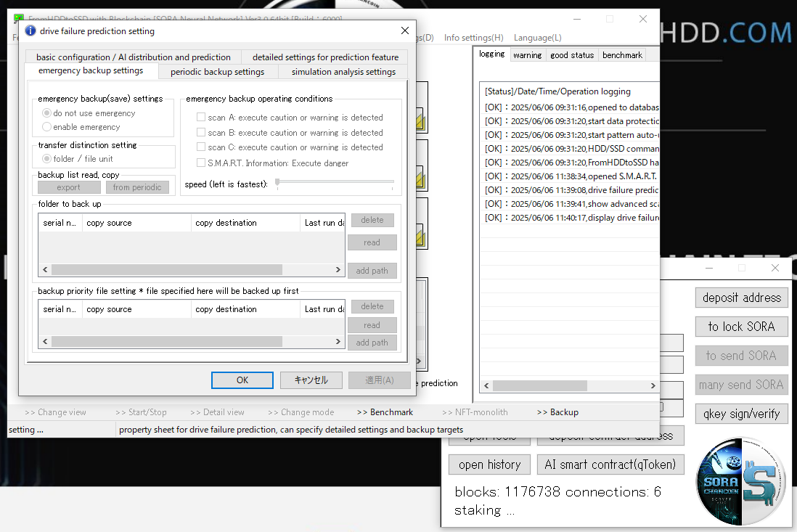
Task: Click right arrow of folder list scrollbar
Action: pyautogui.click(x=338, y=269)
